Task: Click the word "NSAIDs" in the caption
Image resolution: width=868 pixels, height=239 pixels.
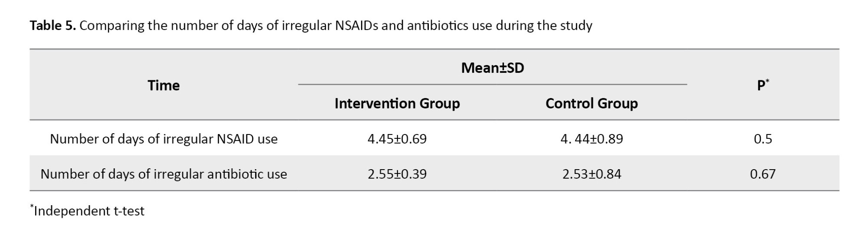Action: pyautogui.click(x=356, y=26)
